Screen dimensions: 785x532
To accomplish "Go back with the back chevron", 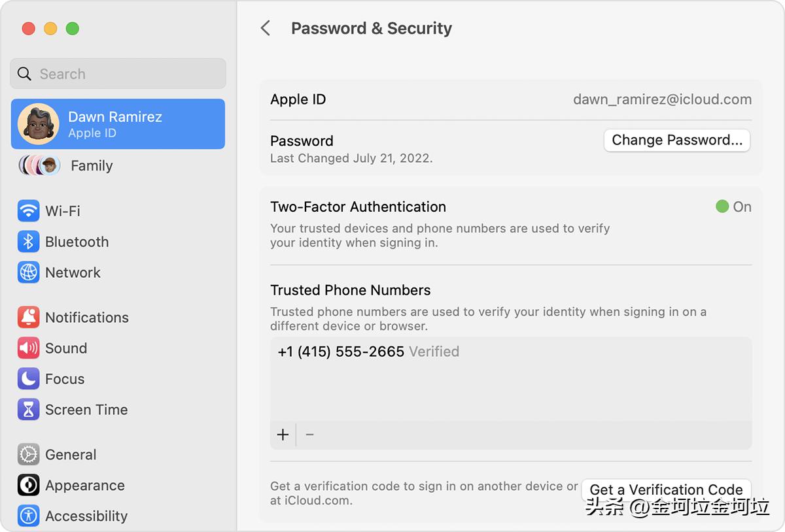I will coord(266,28).
